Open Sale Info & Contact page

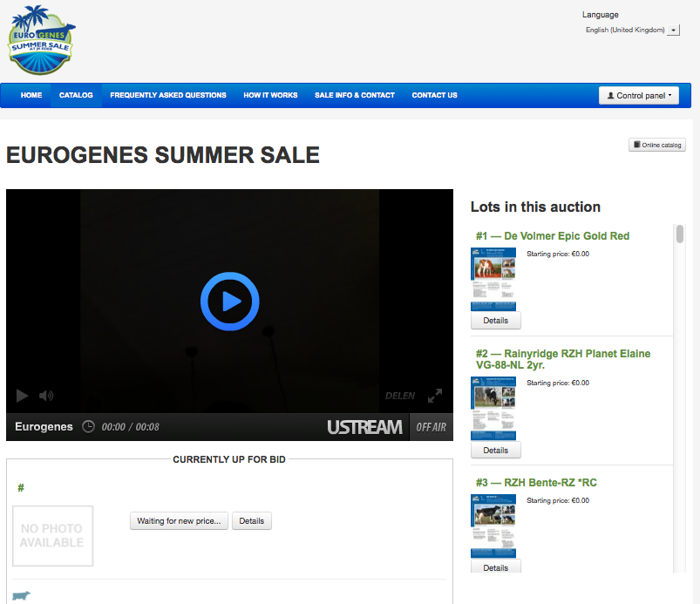(355, 95)
